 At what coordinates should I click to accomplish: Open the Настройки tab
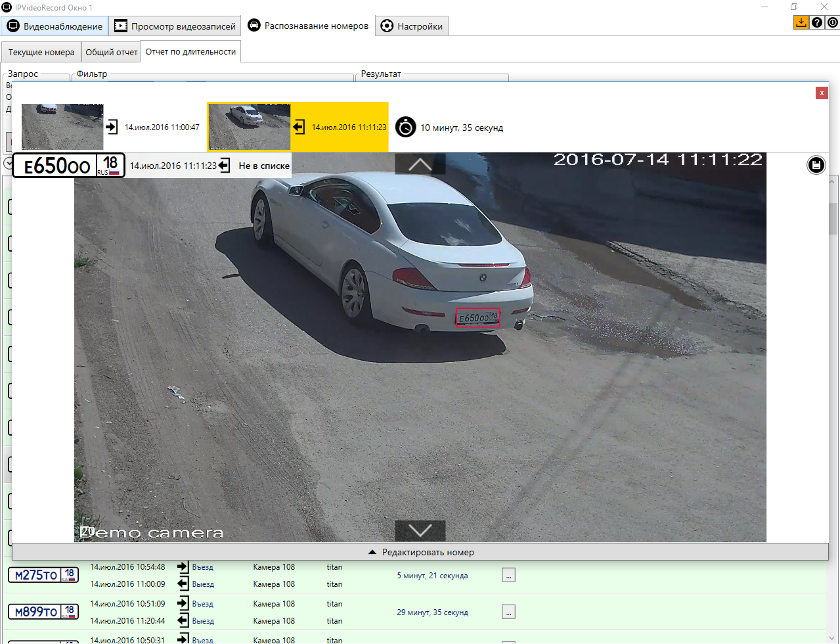[412, 26]
